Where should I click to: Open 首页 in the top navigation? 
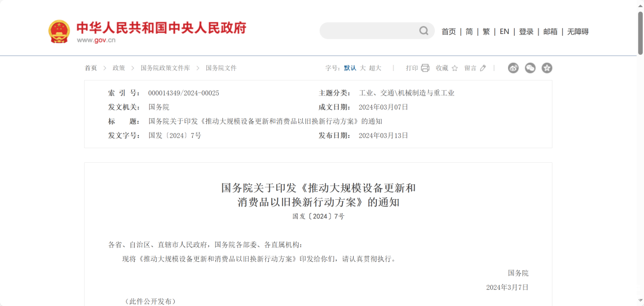pos(448,32)
